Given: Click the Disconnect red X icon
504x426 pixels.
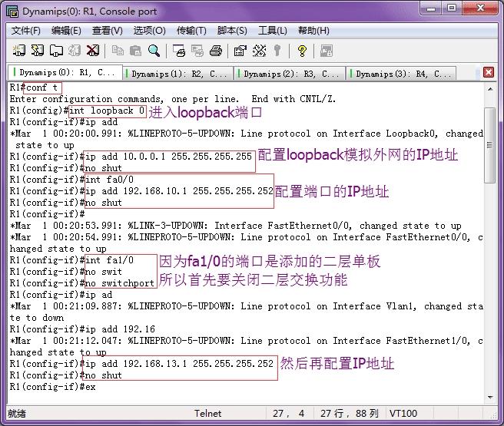Looking at the screenshot, I should coord(93,51).
